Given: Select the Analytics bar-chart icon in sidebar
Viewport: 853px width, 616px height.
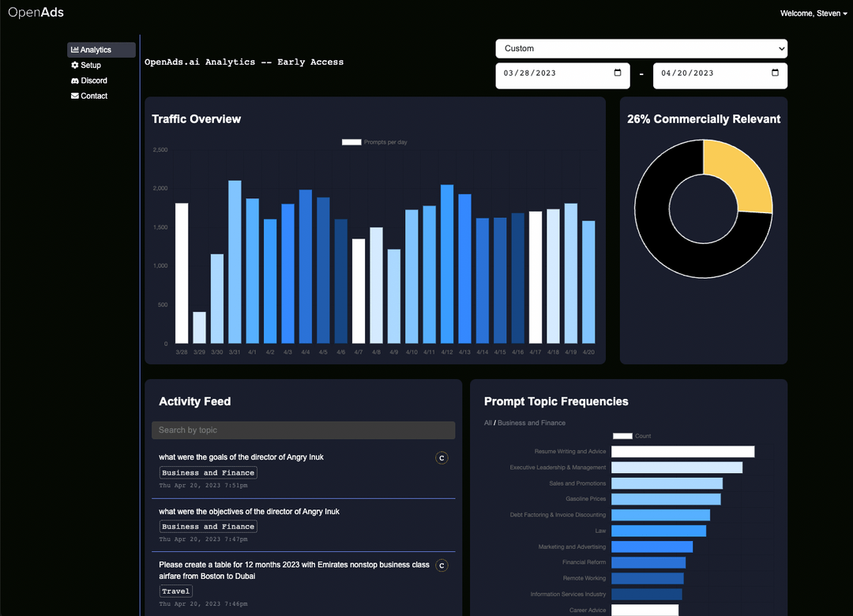Looking at the screenshot, I should click(75, 50).
